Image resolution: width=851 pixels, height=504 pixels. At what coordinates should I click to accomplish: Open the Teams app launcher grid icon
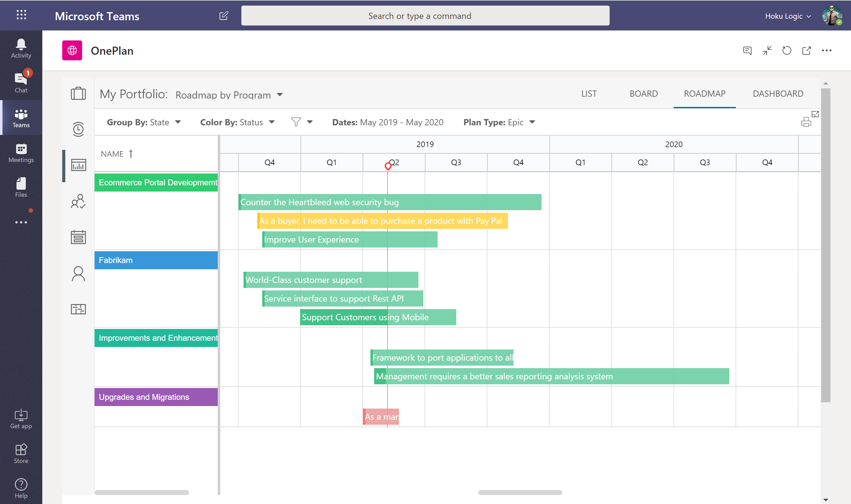[21, 15]
